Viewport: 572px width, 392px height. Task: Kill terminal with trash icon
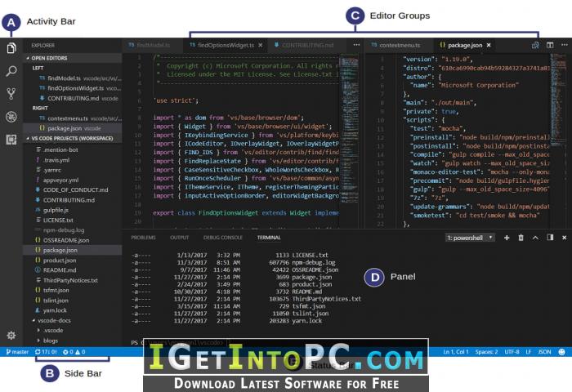tap(521, 238)
